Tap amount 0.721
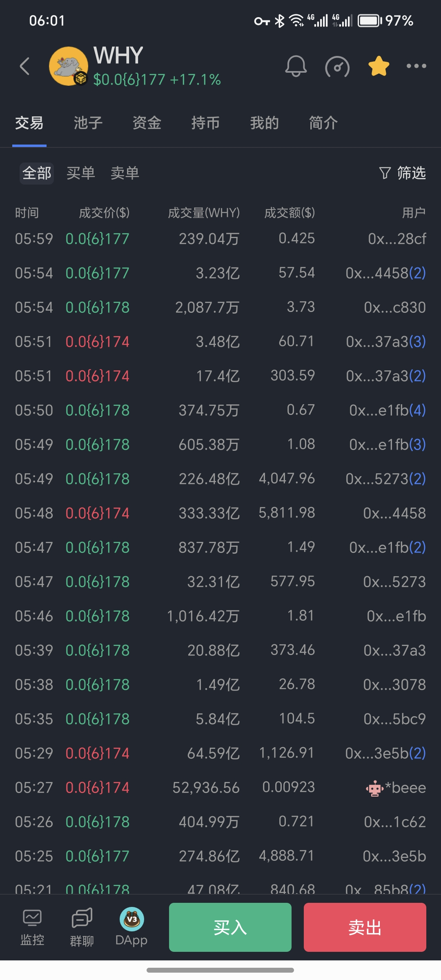The height and width of the screenshot is (980, 441). pyautogui.click(x=296, y=822)
